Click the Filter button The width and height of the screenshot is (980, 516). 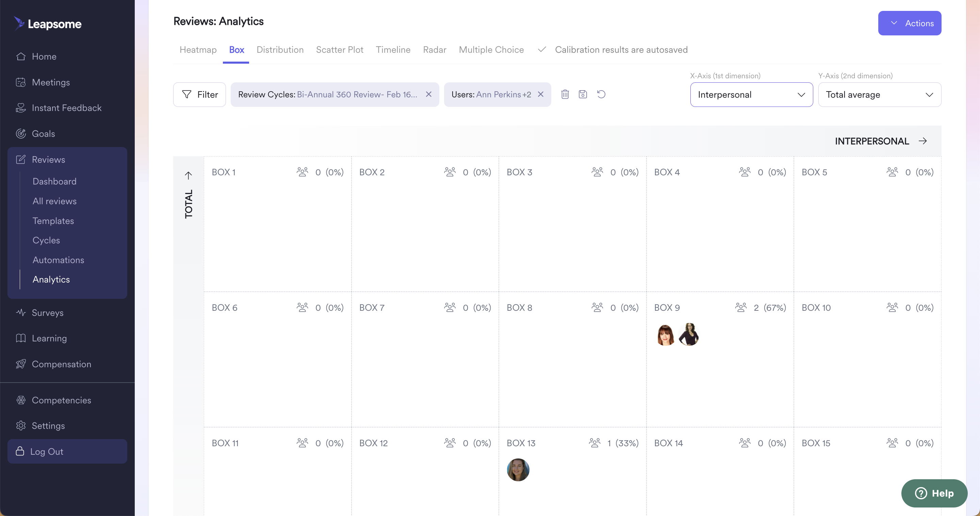click(199, 94)
